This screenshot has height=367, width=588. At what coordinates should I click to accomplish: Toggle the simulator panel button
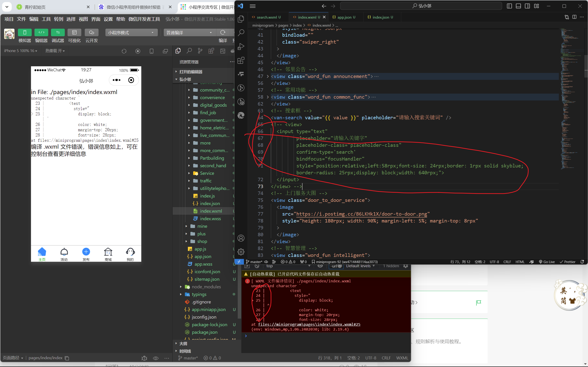point(25,32)
